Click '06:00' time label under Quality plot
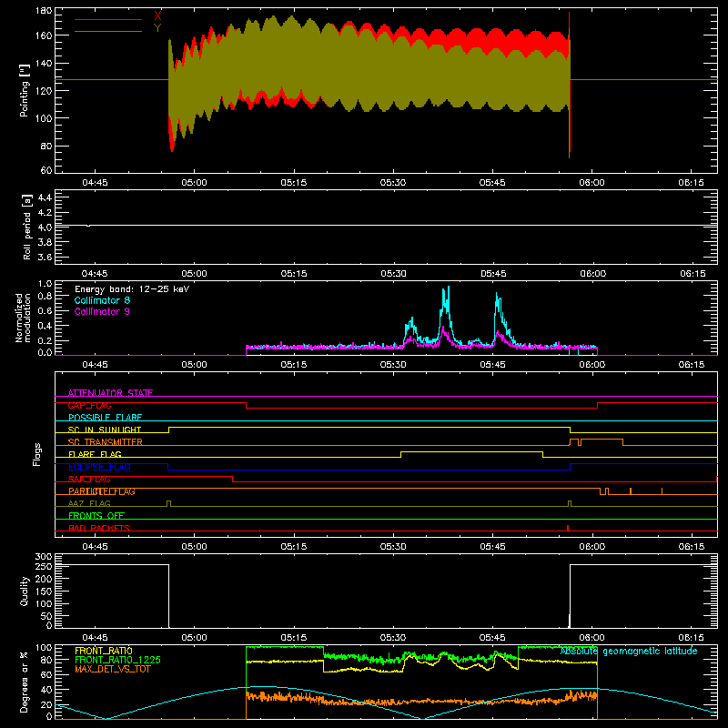 click(592, 638)
